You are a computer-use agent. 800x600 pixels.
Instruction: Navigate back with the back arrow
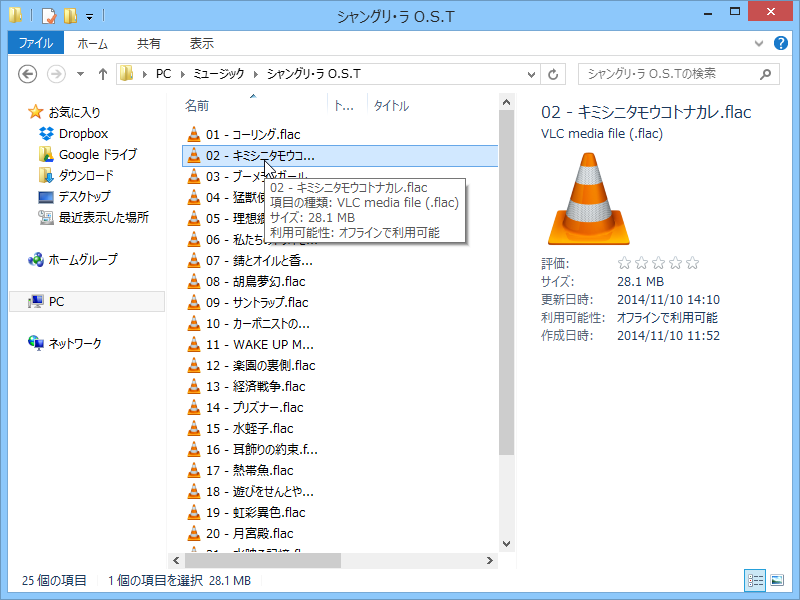click(28, 73)
